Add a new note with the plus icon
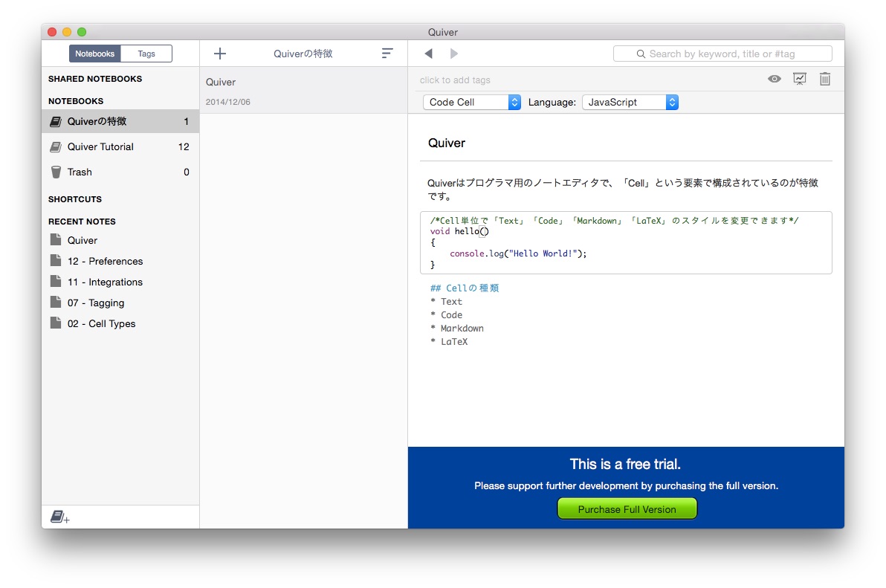Viewport: 886px width, 588px height. 220,54
